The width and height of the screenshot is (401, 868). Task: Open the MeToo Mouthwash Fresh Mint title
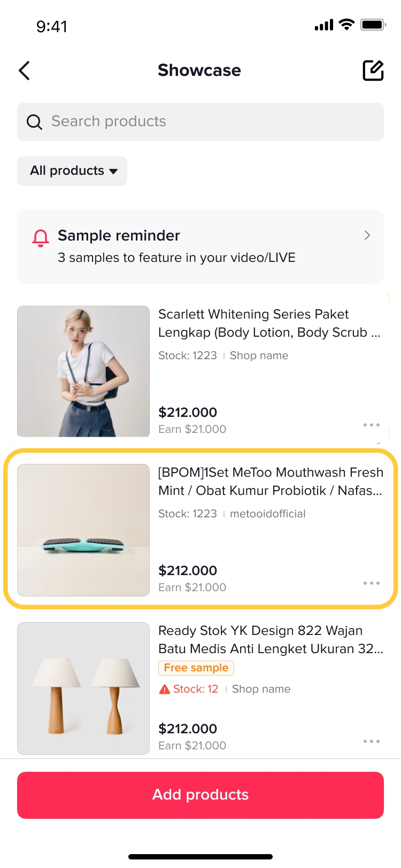click(271, 481)
